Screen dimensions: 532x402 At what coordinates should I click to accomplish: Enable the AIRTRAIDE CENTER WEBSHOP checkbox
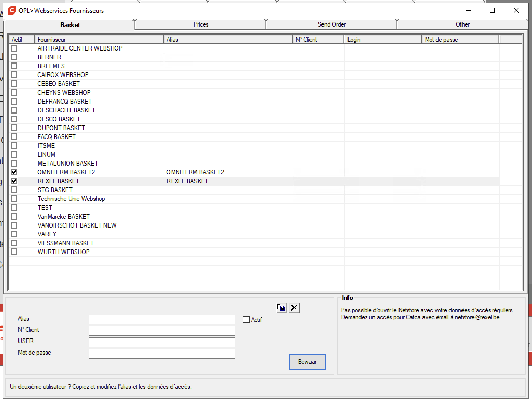pos(14,48)
